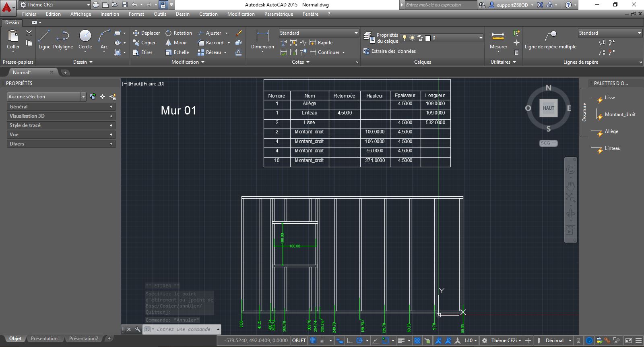Viewport: 644px width, 347px height.
Task: Toggle the OBJET model space button
Action: [x=299, y=341]
